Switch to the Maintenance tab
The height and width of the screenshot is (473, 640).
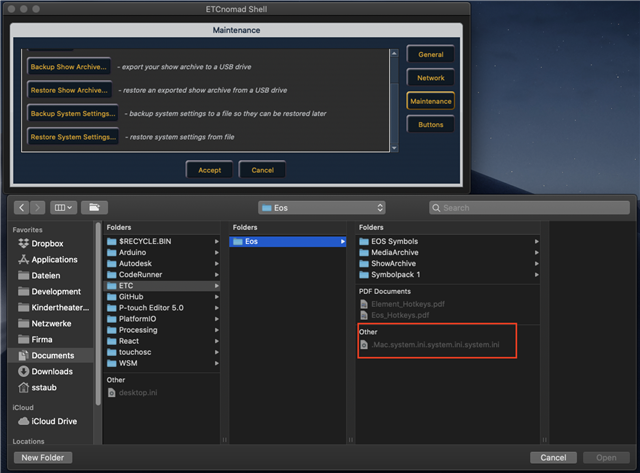431,101
